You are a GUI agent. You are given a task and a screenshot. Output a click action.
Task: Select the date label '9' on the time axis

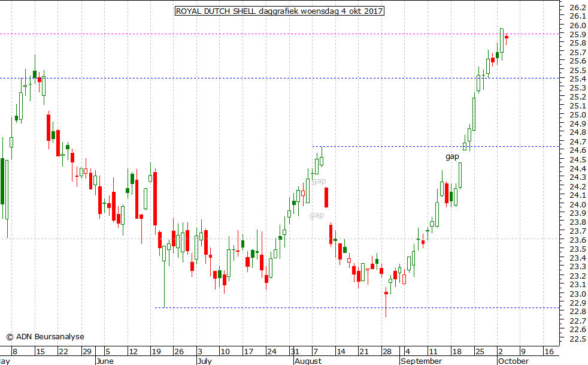point(523,351)
